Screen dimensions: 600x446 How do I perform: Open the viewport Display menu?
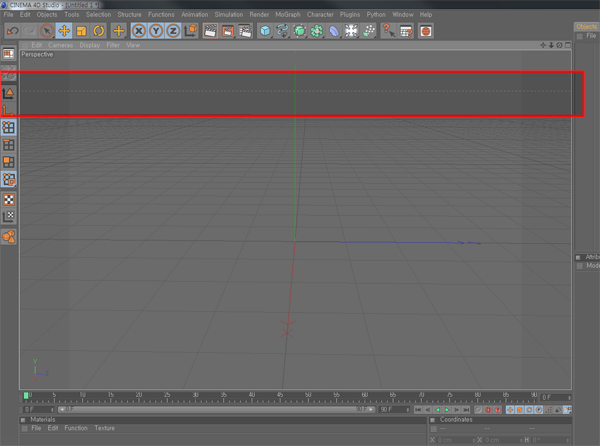click(90, 45)
